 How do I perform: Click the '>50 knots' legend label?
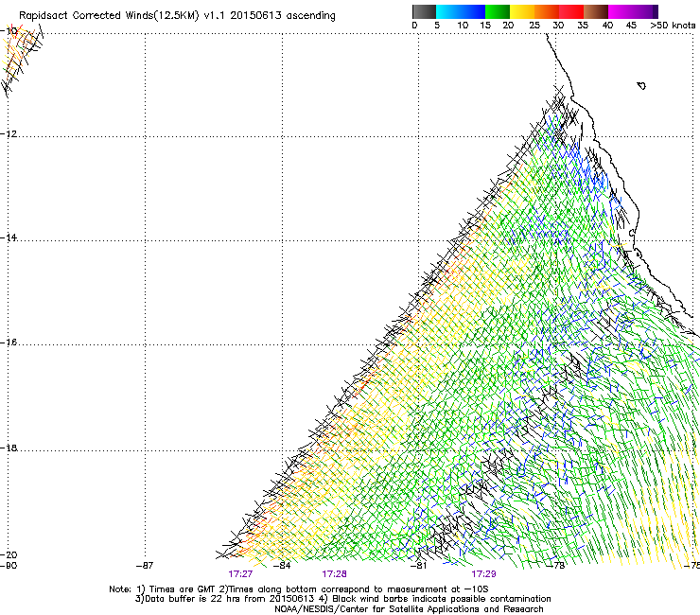coord(673,26)
